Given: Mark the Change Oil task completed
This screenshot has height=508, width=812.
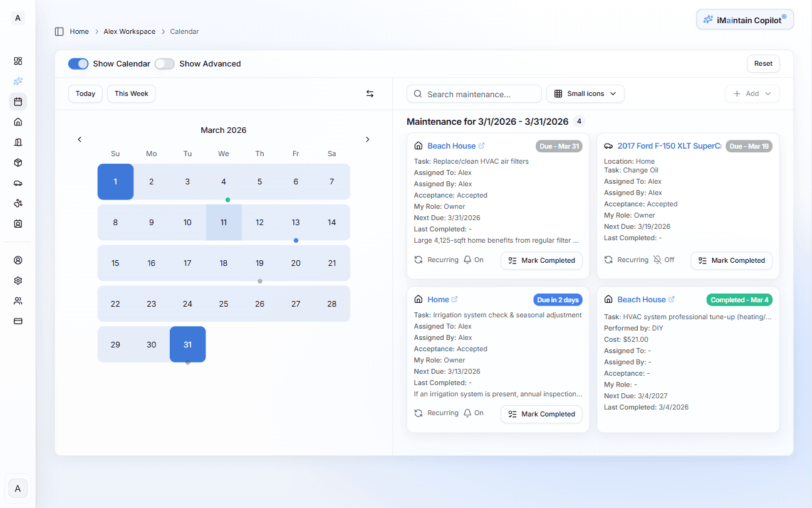Looking at the screenshot, I should [731, 260].
